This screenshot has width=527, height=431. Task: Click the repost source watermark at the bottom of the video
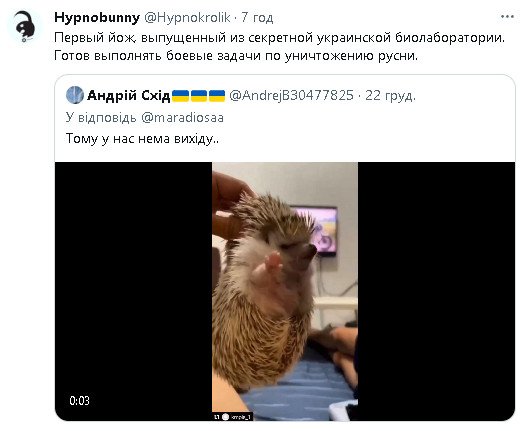click(233, 417)
